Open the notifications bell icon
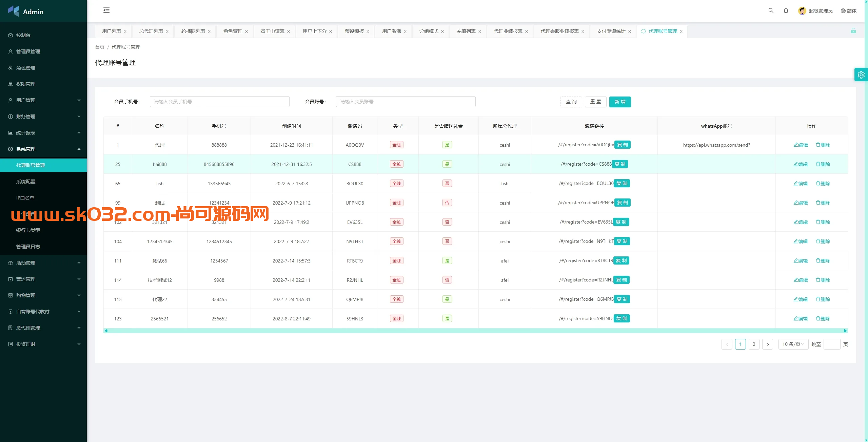Image resolution: width=868 pixels, height=442 pixels. pos(786,10)
